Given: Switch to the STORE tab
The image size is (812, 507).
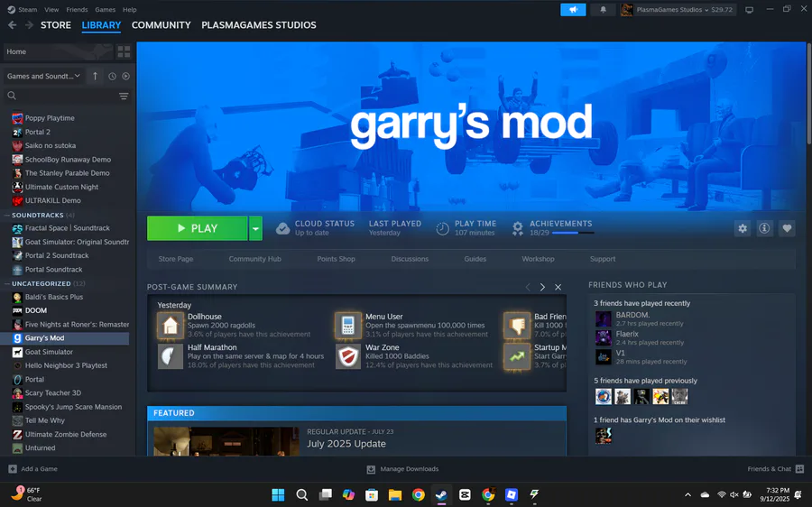Looking at the screenshot, I should pos(56,25).
